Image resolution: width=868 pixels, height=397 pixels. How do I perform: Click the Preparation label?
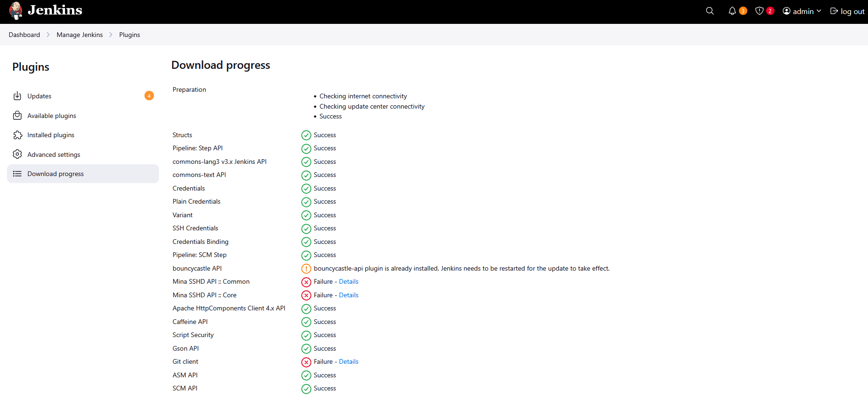(x=189, y=89)
